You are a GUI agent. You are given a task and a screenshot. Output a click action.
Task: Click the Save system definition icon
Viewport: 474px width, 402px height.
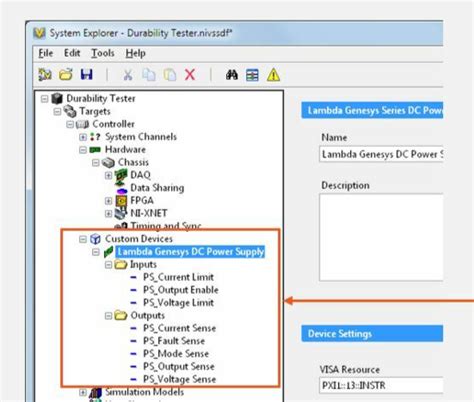click(87, 74)
